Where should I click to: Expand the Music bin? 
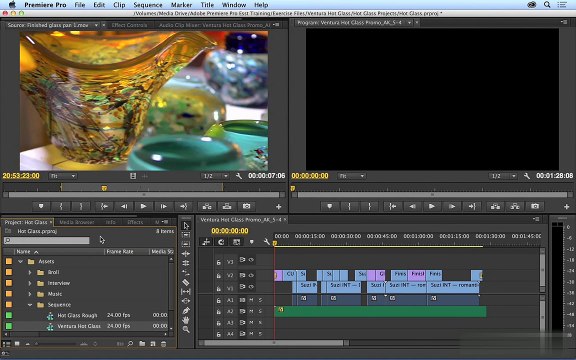(30, 294)
